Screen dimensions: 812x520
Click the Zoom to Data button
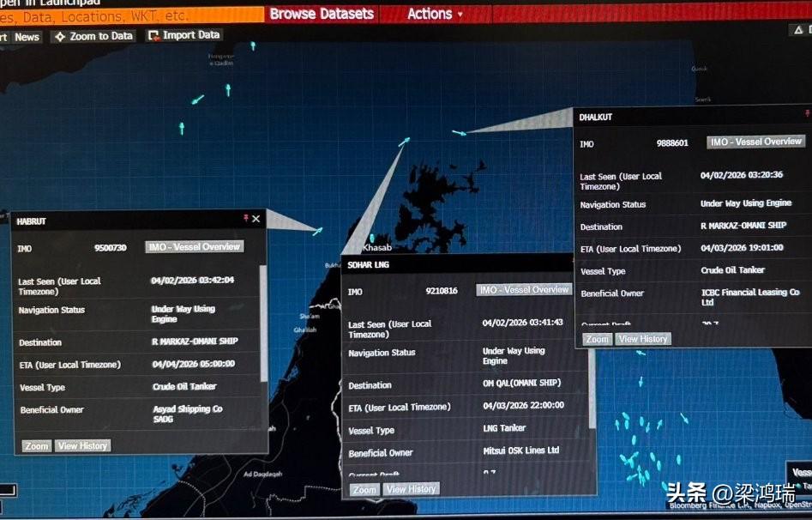click(95, 36)
